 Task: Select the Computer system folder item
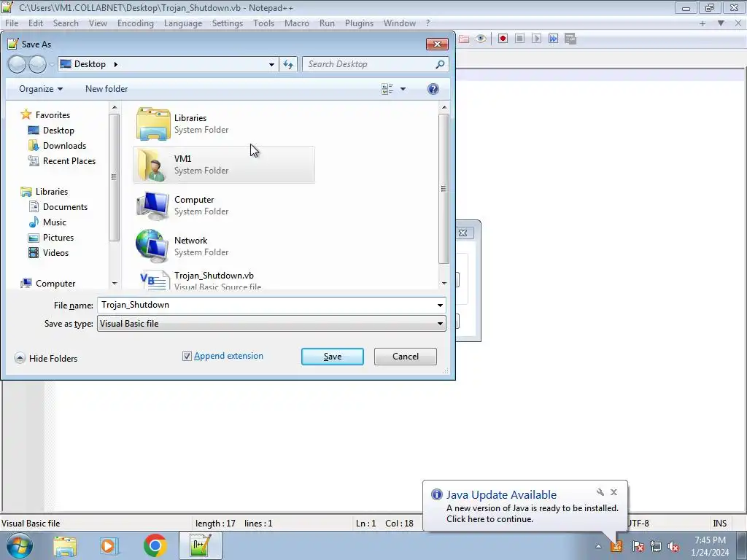click(x=223, y=206)
